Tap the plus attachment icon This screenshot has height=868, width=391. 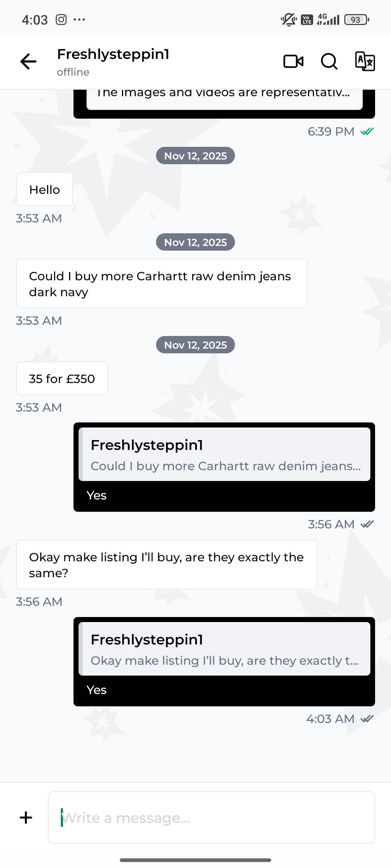point(26,818)
